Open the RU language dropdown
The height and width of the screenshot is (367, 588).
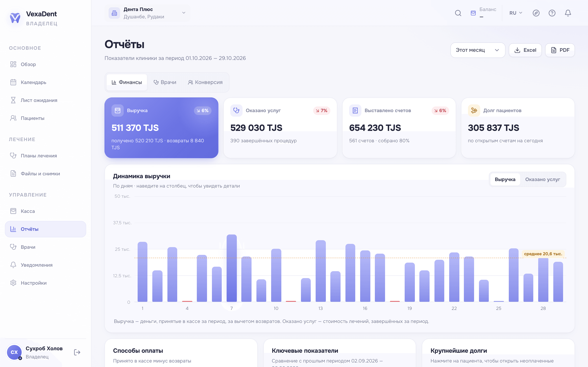click(516, 13)
